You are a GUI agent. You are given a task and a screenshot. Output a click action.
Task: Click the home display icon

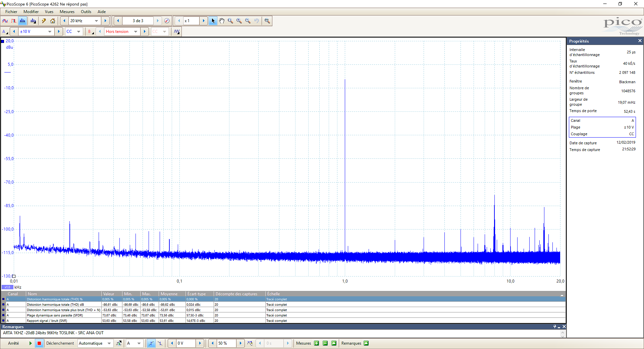coord(53,21)
